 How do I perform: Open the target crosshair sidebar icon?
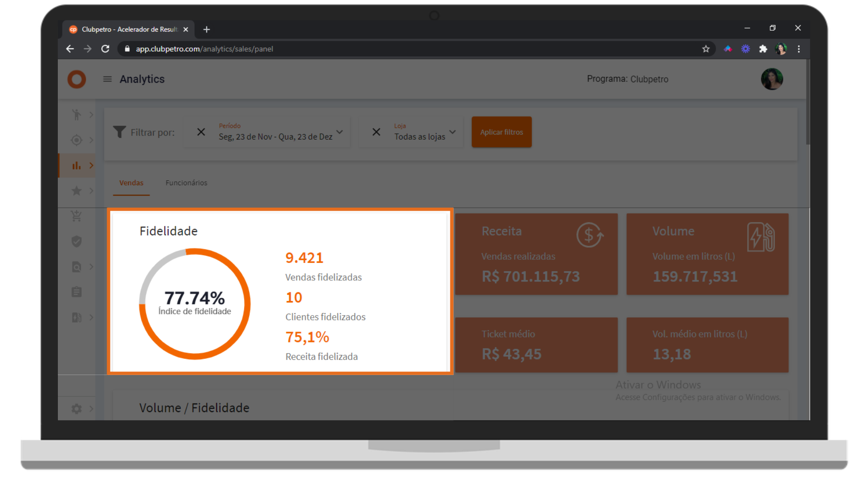[x=76, y=140]
